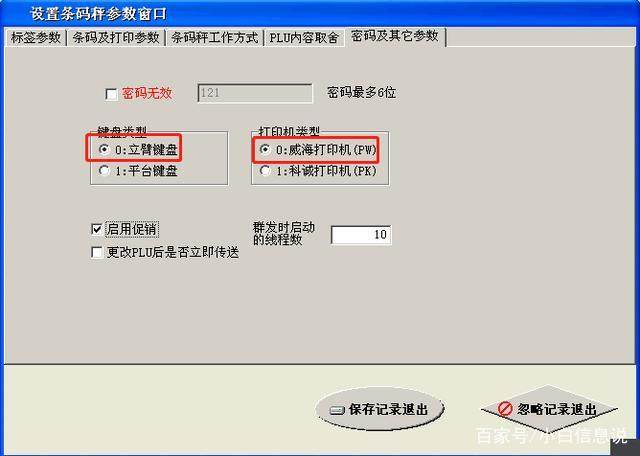Click the 忽略记录退出 button
The width and height of the screenshot is (640, 456).
click(549, 409)
